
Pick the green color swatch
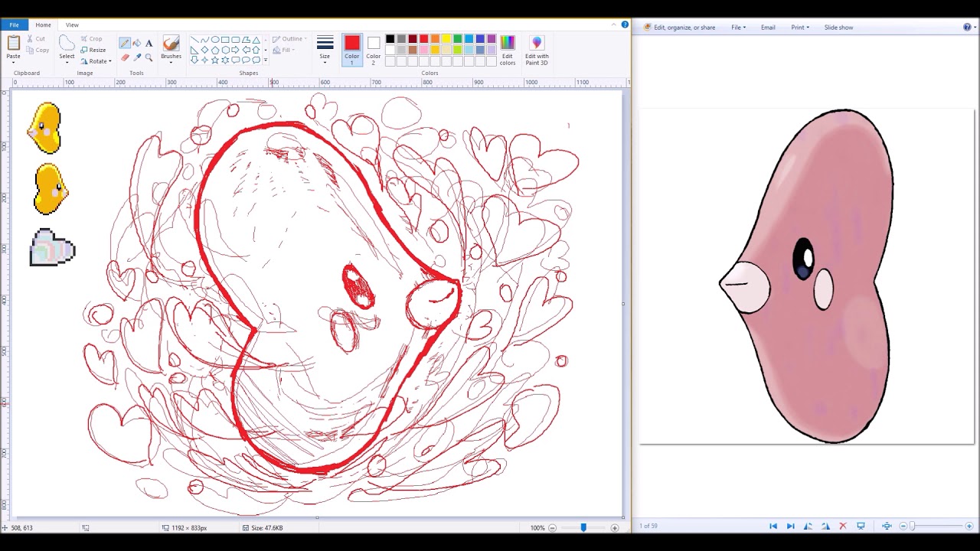click(458, 39)
